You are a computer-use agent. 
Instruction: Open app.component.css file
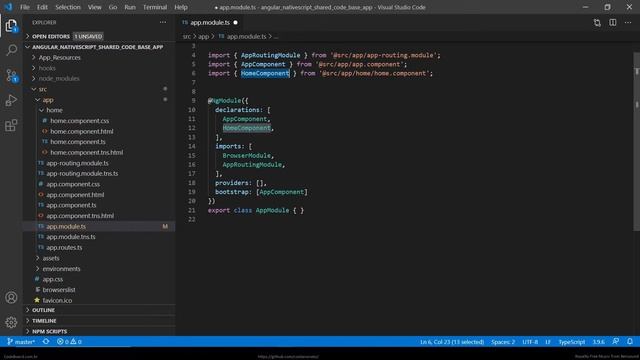[99, 184]
